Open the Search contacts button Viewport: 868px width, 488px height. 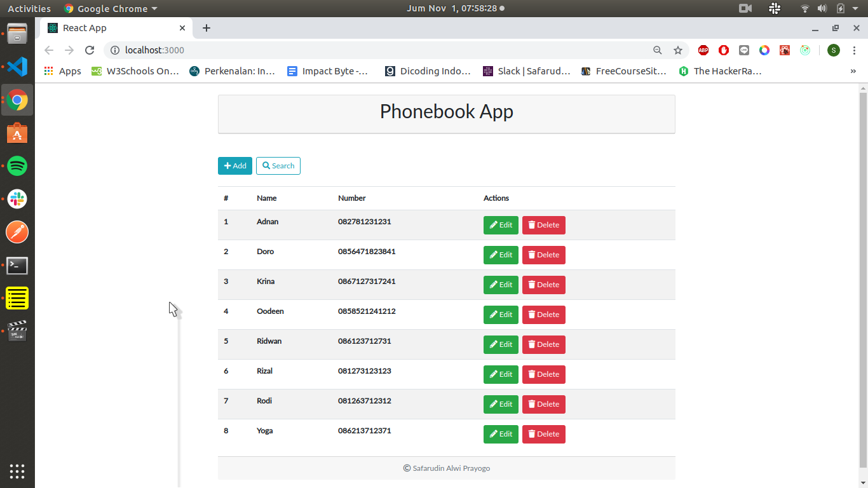click(278, 166)
